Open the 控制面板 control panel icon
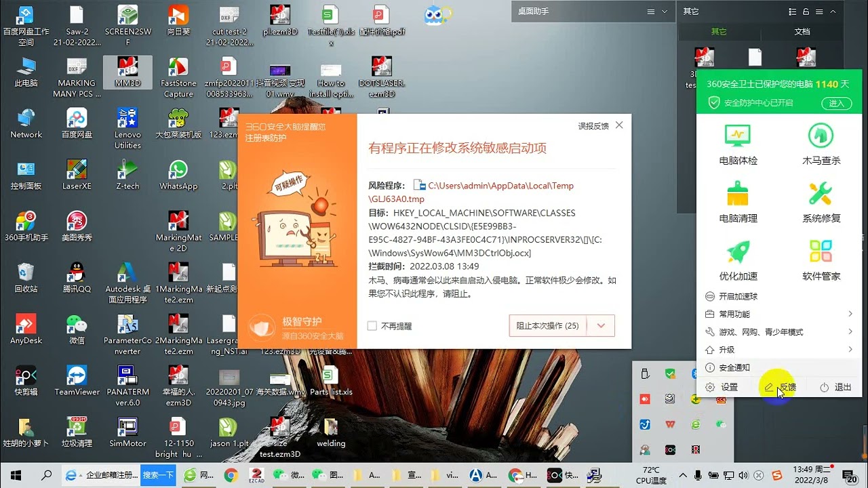Image resolution: width=868 pixels, height=488 pixels. (x=26, y=175)
